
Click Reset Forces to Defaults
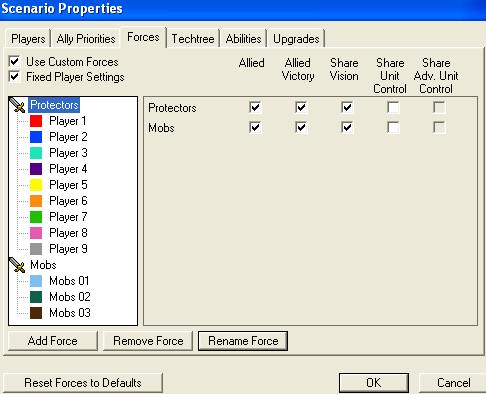(83, 383)
